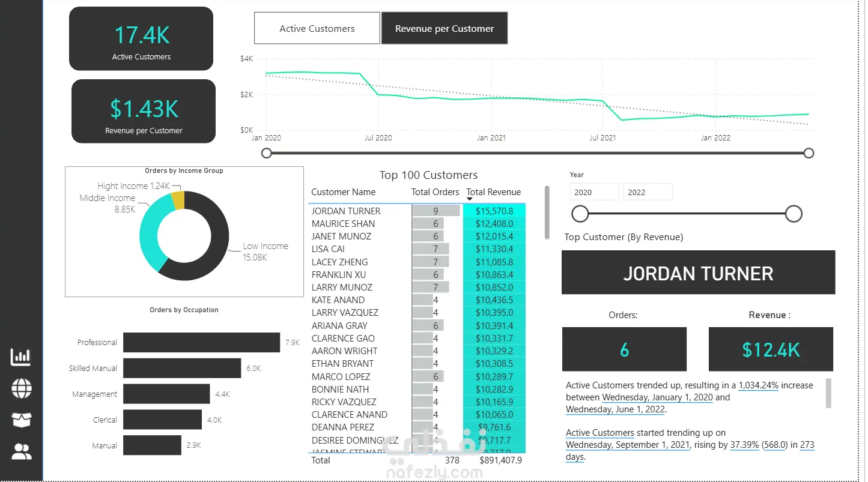Select LARRY VAZQUEZ row in the table
Screen dimensions: 868x482
pos(417,312)
